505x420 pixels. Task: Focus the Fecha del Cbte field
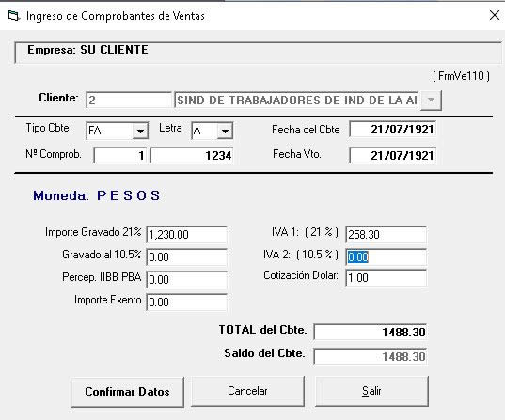(x=392, y=130)
